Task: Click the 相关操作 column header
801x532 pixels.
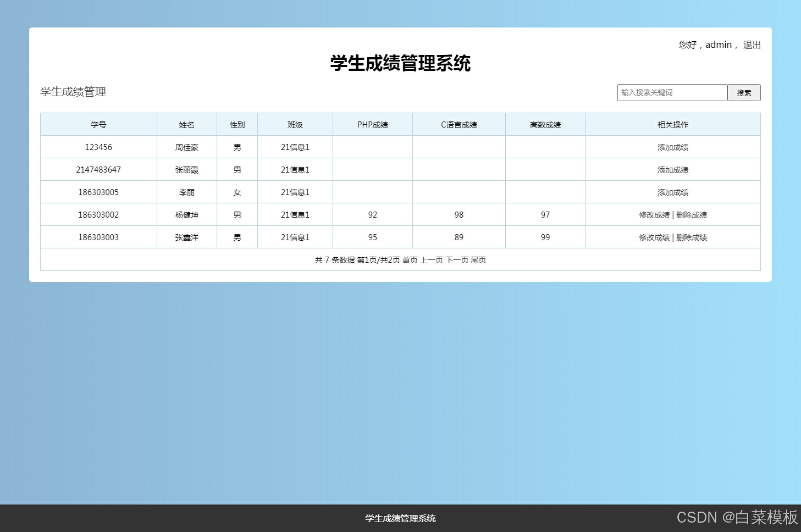Action: [x=673, y=125]
